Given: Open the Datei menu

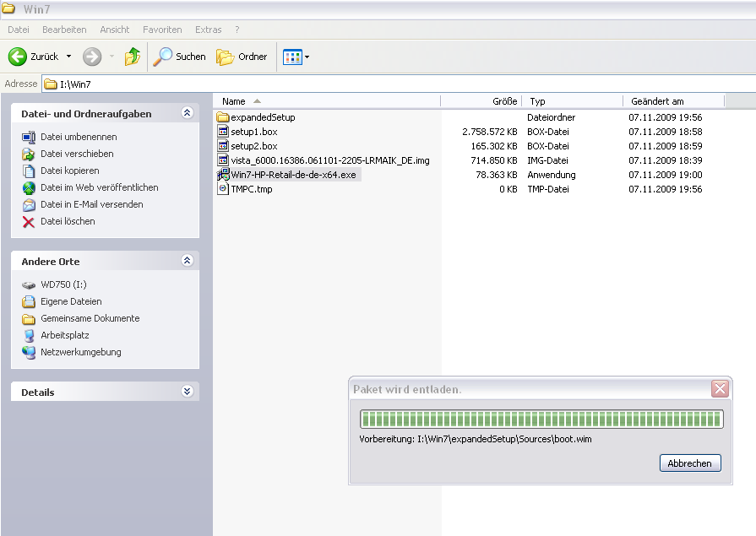Looking at the screenshot, I should 19,30.
